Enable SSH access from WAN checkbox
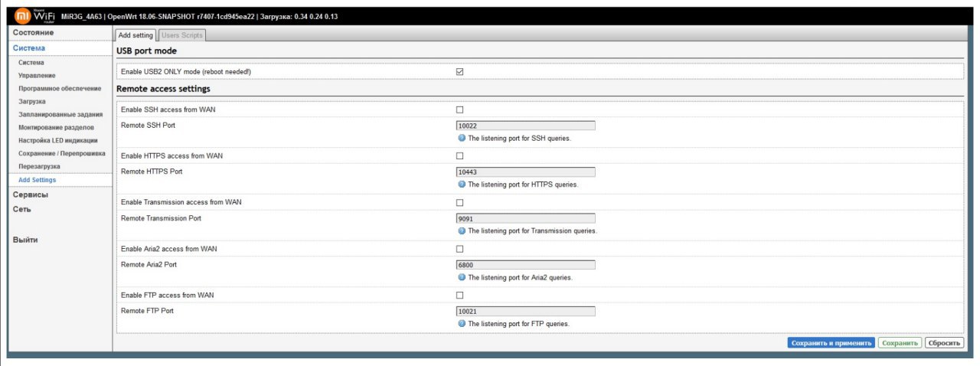The image size is (980, 366). click(460, 109)
